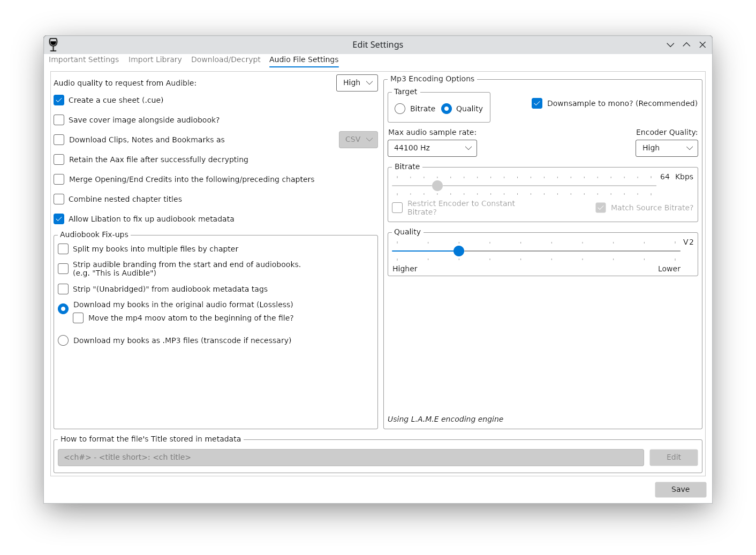Click the title bar maximize chevron icon
This screenshot has height=555, width=756.
pyautogui.click(x=686, y=45)
